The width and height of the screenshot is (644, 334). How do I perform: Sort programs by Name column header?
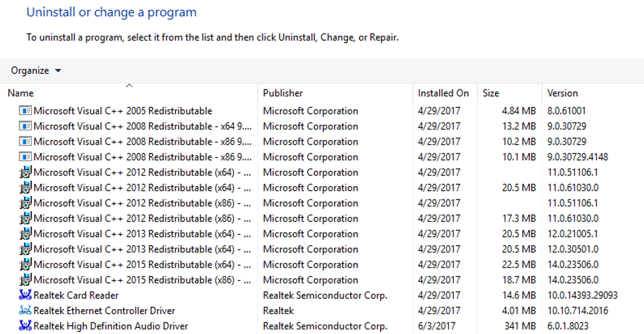click(x=21, y=93)
